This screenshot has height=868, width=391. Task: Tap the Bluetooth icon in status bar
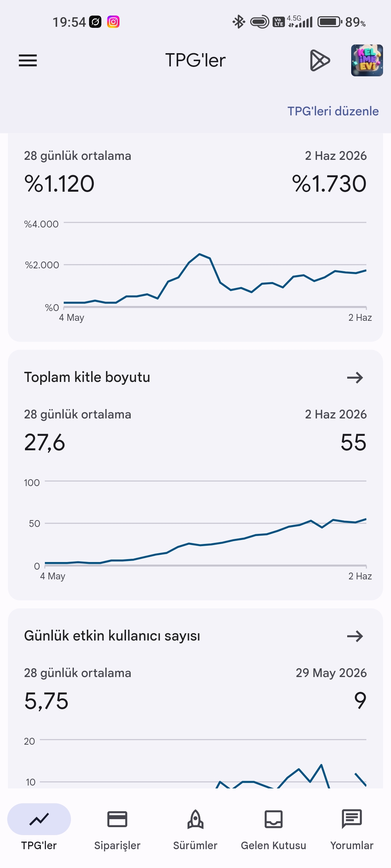(239, 22)
